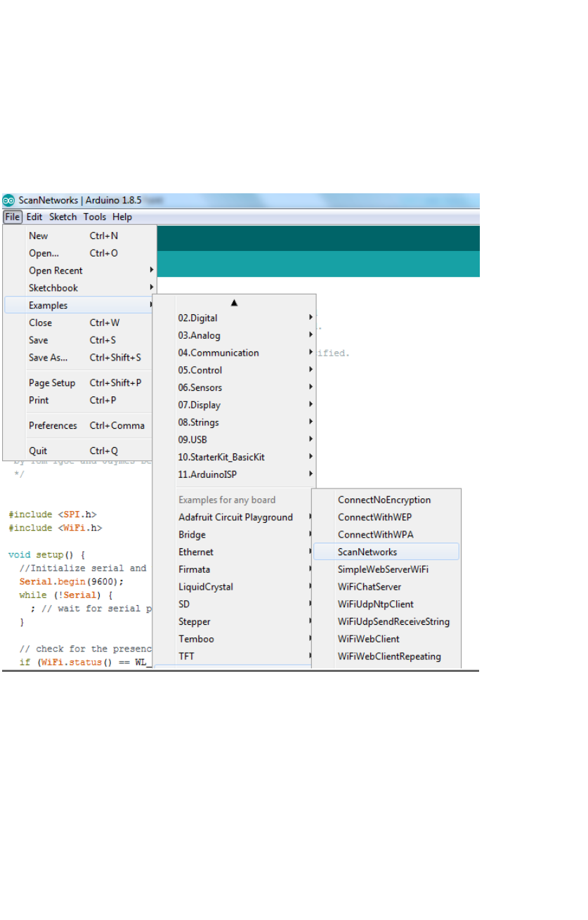Screen dimensions: 588x920
Task: Click the Arduino logo in title bar
Action: pos(9,200)
